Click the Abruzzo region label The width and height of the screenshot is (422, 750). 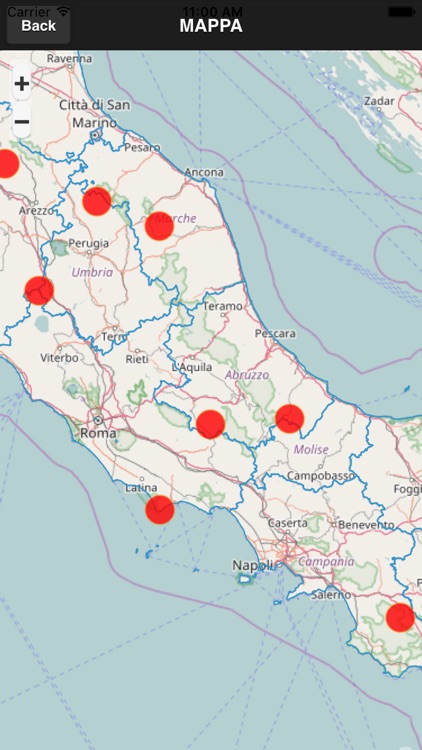[247, 375]
